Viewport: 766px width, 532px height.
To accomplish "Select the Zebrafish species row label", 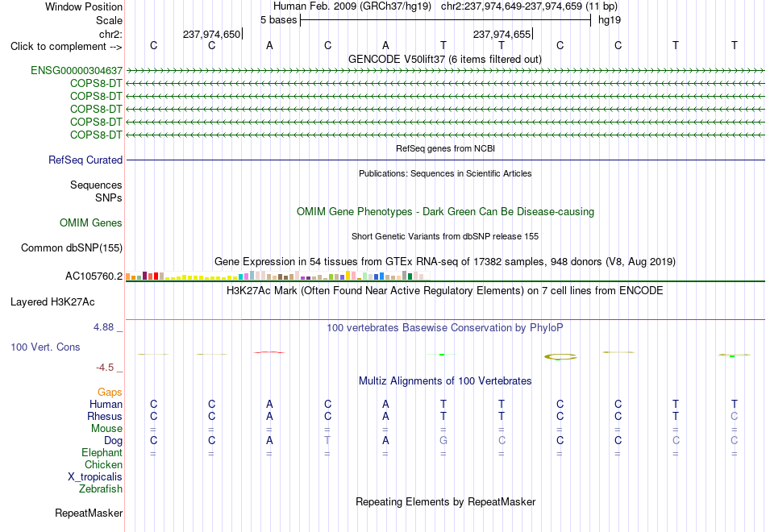I will (x=101, y=488).
